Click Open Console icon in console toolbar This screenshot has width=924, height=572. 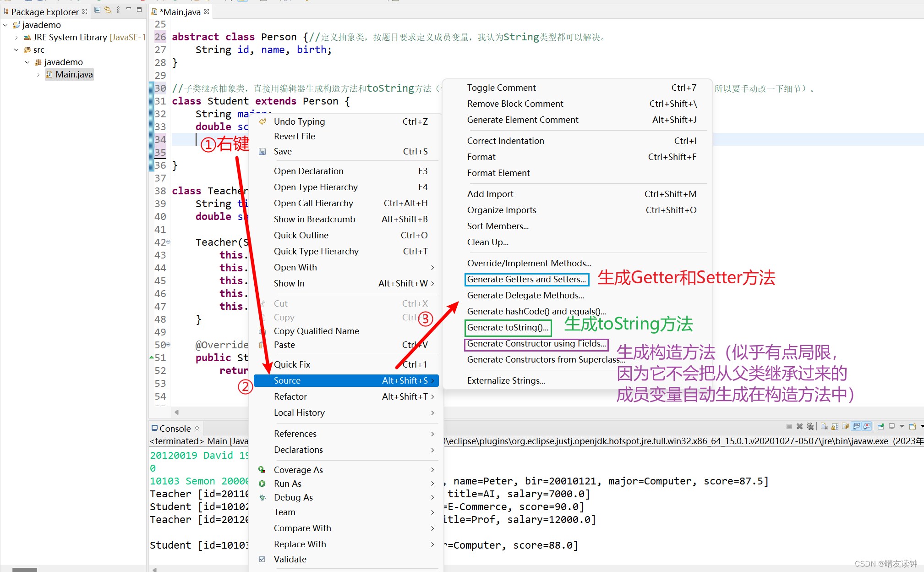click(912, 426)
